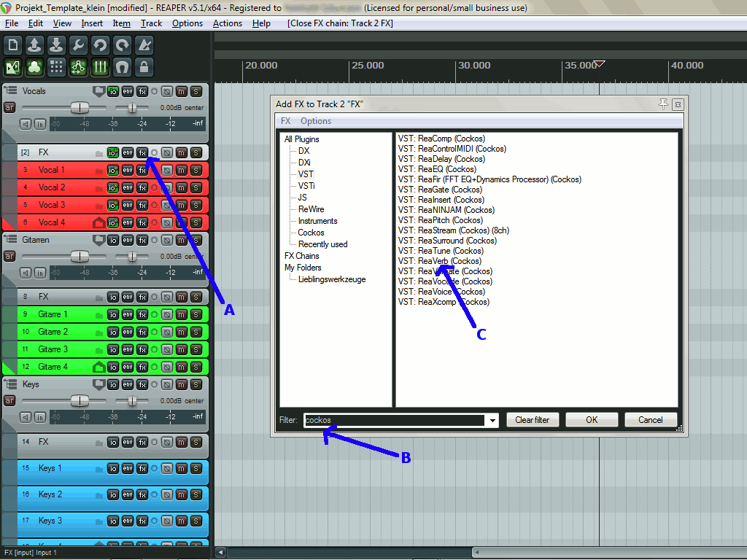The width and height of the screenshot is (747, 560).
Task: Open the env panel of Vocal 1
Action: [x=127, y=170]
